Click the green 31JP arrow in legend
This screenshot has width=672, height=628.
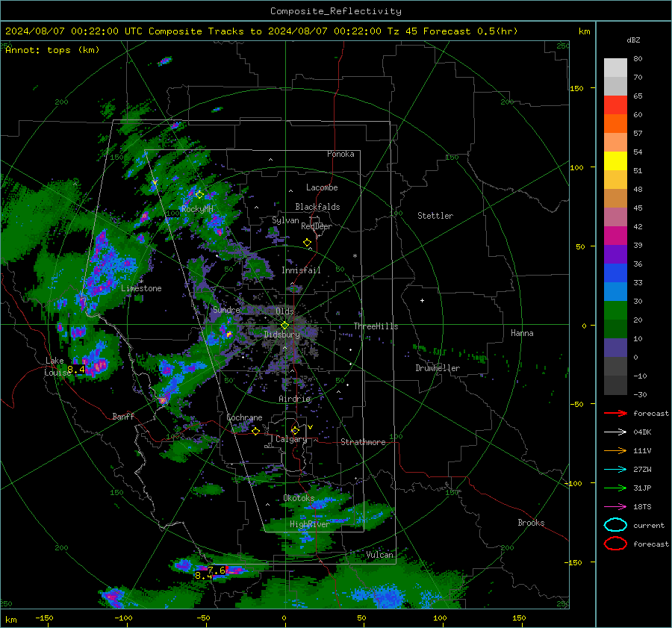click(615, 488)
